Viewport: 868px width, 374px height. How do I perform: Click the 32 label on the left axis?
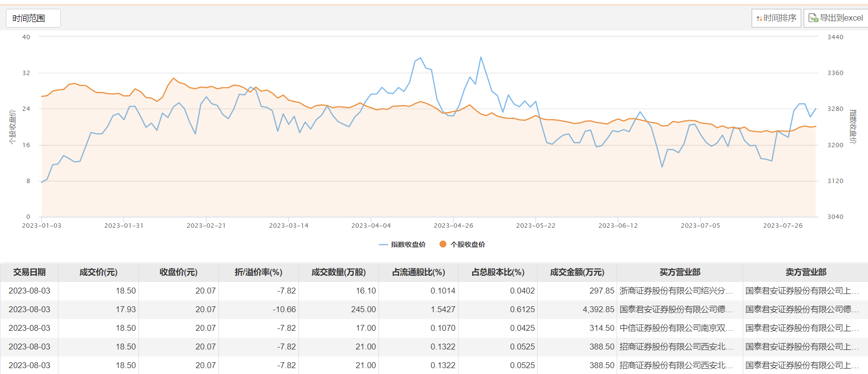tap(27, 73)
